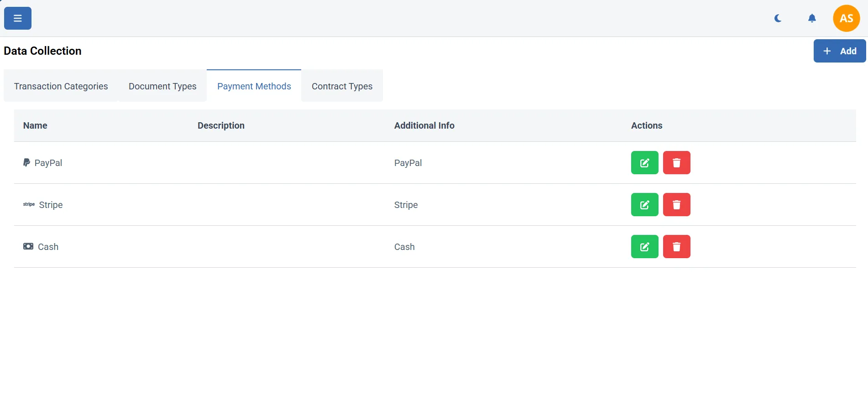
Task: Open the AS profile avatar menu
Action: 847,18
